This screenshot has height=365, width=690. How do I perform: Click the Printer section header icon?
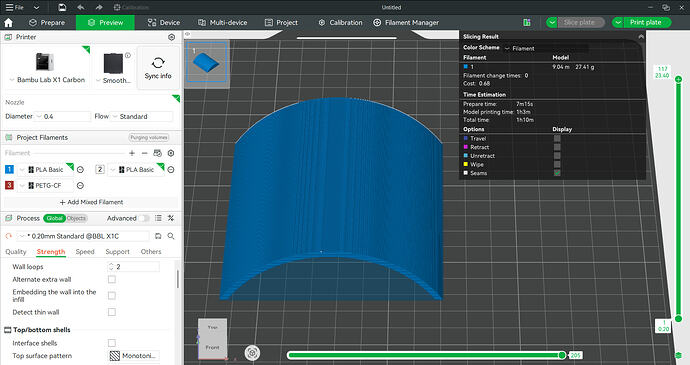point(8,37)
